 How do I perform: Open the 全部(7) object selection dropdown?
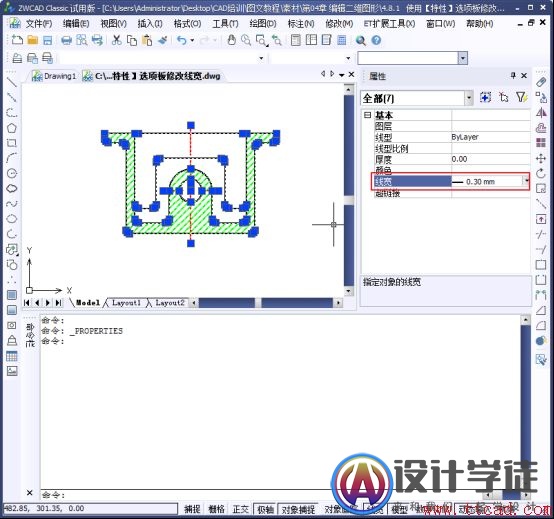pyautogui.click(x=468, y=98)
